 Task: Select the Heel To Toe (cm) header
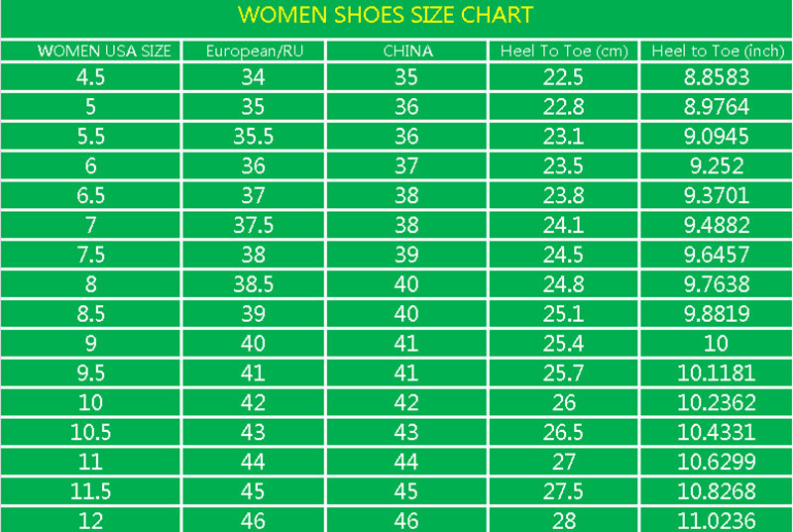pyautogui.click(x=563, y=52)
